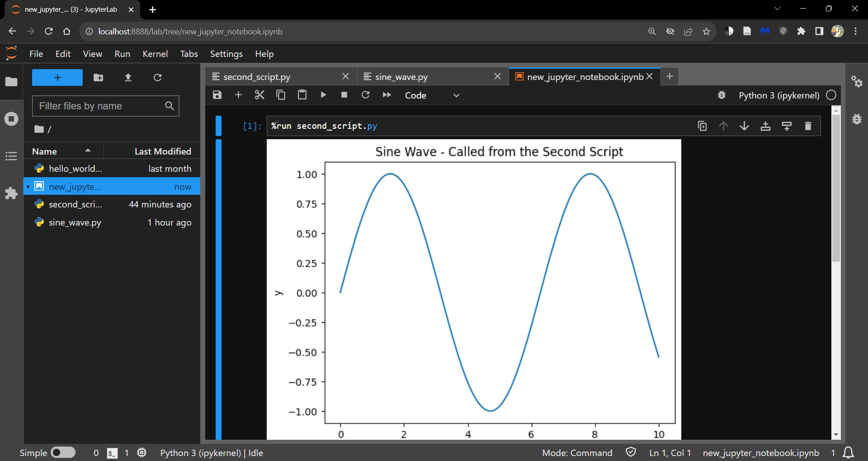This screenshot has height=461, width=868.
Task: Move the cell down with arrow icon
Action: point(744,126)
